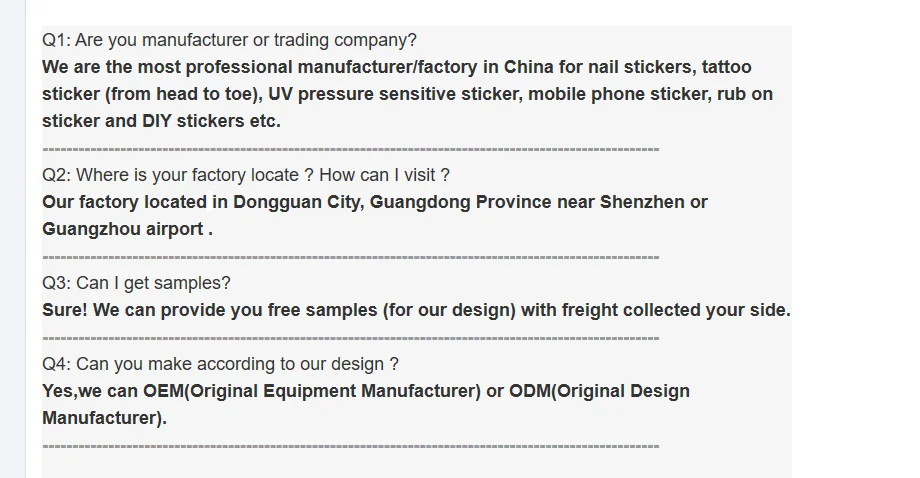920x478 pixels.
Task: Click the dashed separator above Q3
Action: click(350, 257)
